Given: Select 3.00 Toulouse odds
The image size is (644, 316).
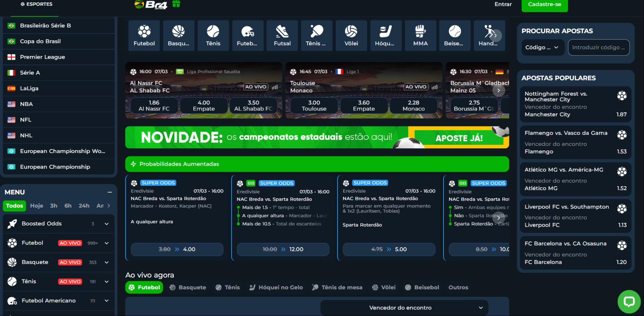Looking at the screenshot, I should (x=314, y=106).
